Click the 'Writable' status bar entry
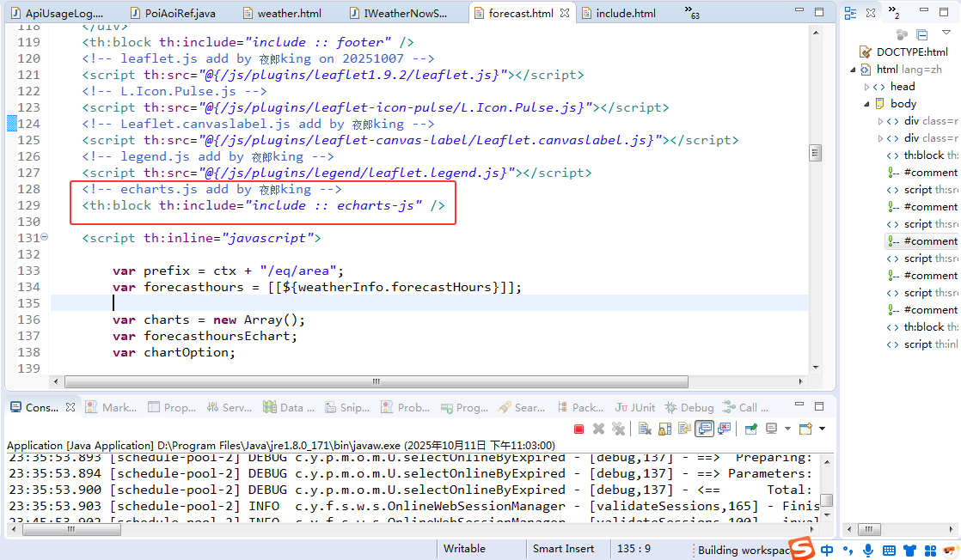Screen dimensions: 961x560 pyautogui.click(x=464, y=549)
